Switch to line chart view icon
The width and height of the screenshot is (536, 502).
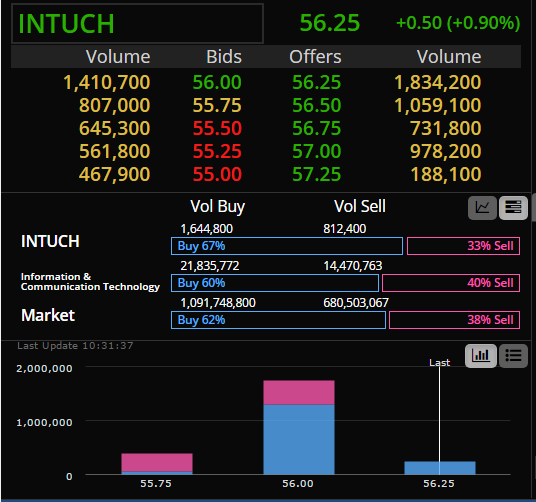point(482,208)
